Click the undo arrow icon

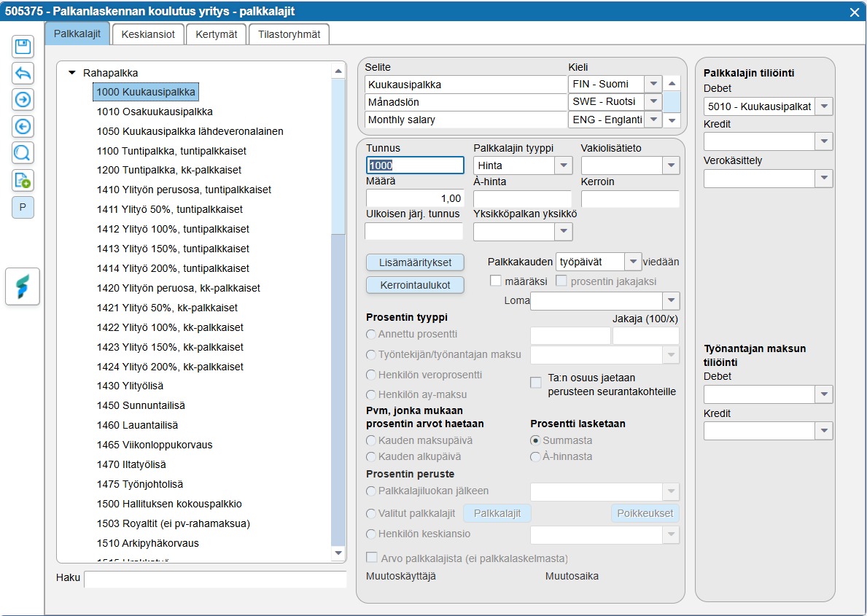[23, 73]
